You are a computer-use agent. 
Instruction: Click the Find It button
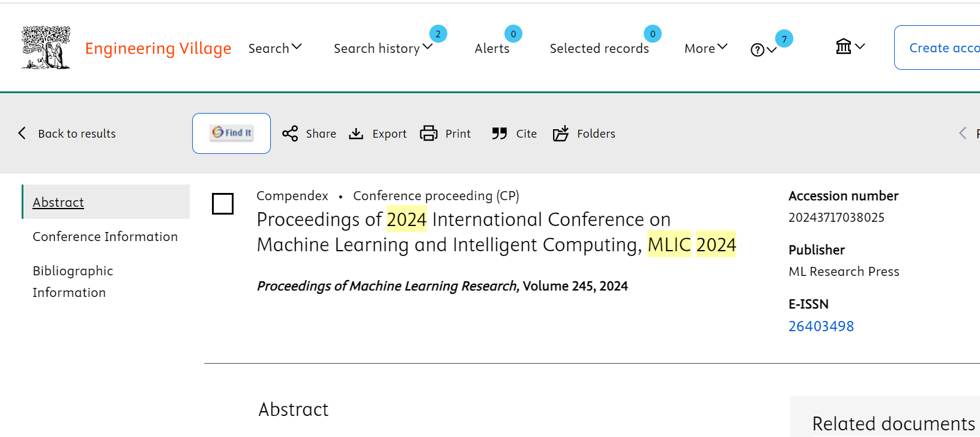click(x=231, y=133)
